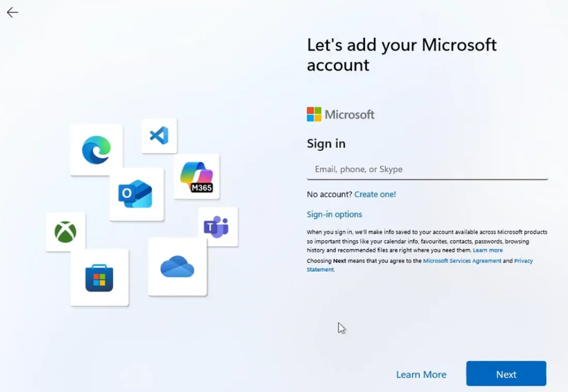This screenshot has width=568, height=392.
Task: Focus the Email, phone, or Skype field
Action: point(427,169)
